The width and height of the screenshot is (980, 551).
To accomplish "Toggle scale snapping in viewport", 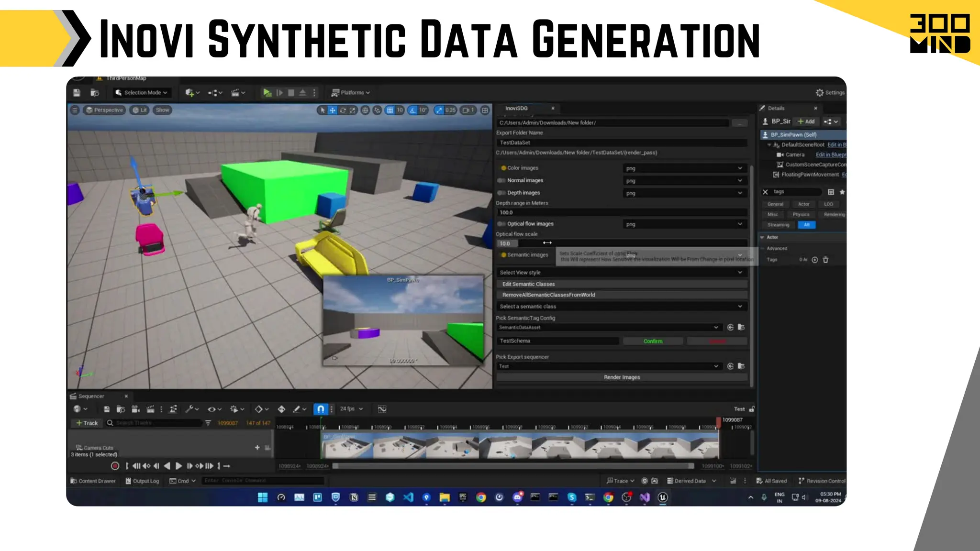I will pyautogui.click(x=439, y=110).
